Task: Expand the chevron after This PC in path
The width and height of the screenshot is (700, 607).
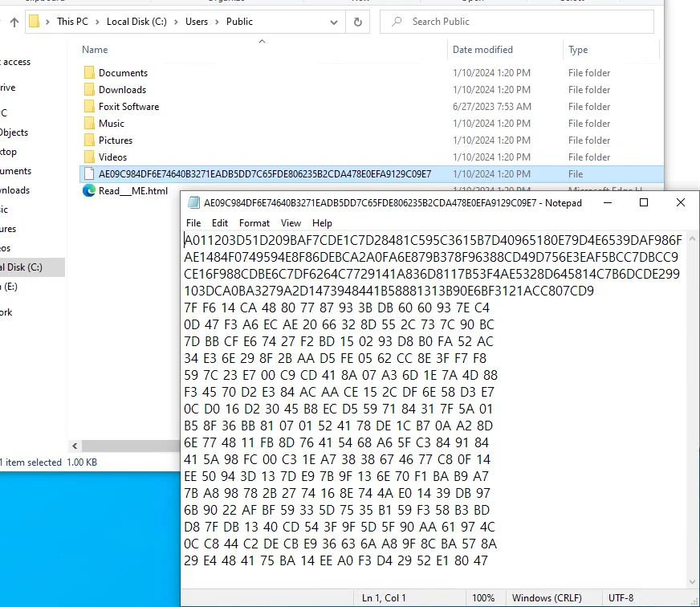Action: point(97,22)
